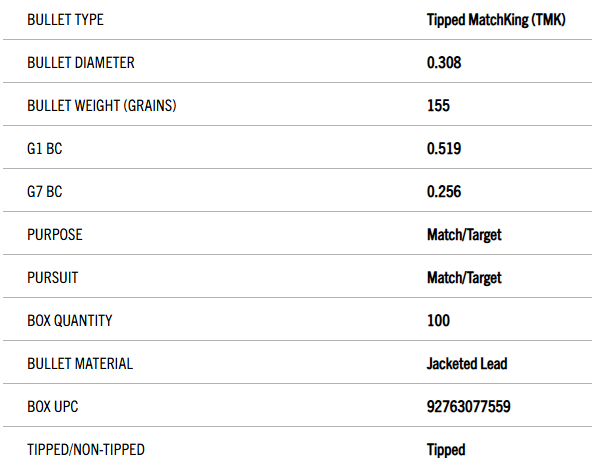Click the G1 BC label
This screenshot has height=467, width=592.
tap(45, 149)
